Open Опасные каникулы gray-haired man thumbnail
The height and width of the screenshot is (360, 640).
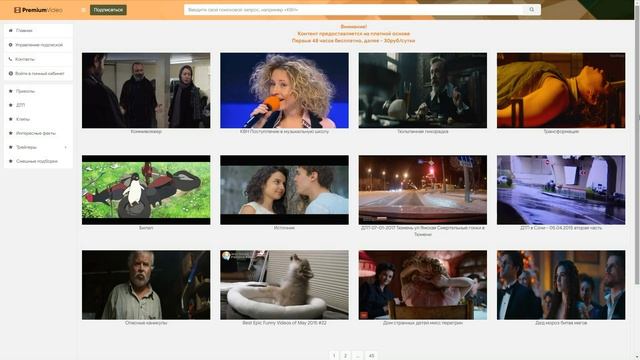click(x=146, y=285)
